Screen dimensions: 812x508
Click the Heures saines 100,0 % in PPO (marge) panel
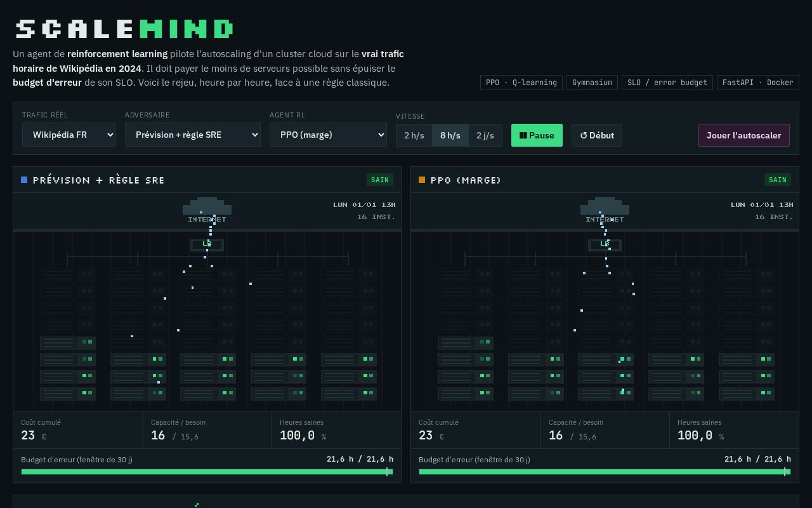(x=700, y=436)
